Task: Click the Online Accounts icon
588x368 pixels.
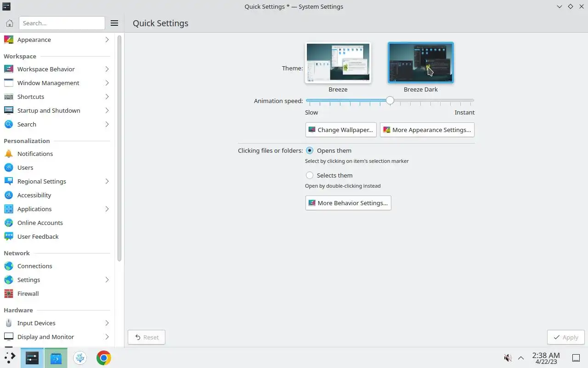Action: pyautogui.click(x=8, y=223)
